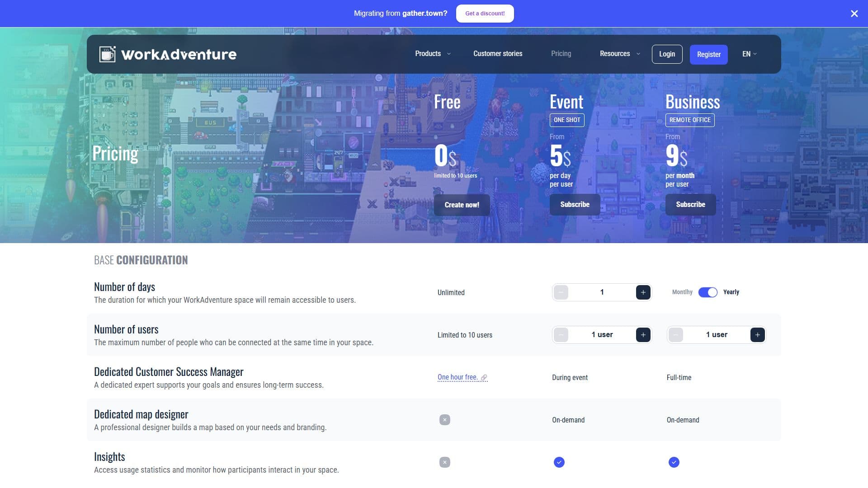Click the WorkAdventure coffee cup logo
This screenshot has height=488, width=868.
point(108,54)
